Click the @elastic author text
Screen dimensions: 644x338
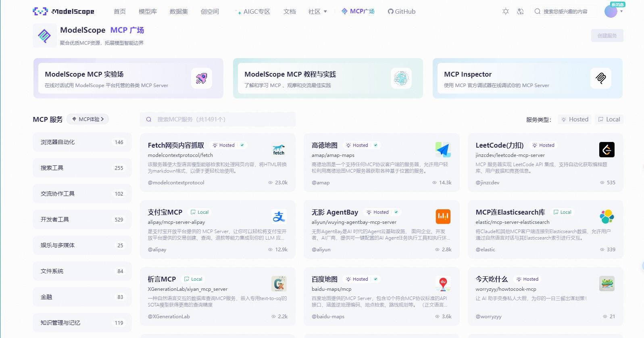[x=486, y=250]
